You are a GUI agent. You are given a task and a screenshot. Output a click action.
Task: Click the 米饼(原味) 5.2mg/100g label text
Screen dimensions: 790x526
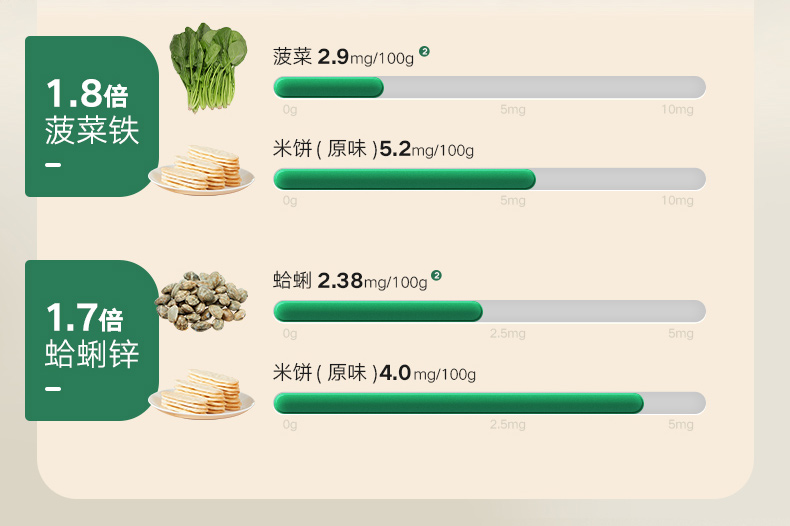[x=373, y=150]
